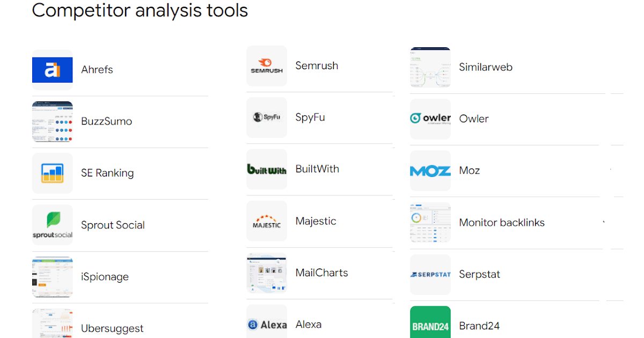The width and height of the screenshot is (644, 338).
Task: Click the BuzzSumo screenshot thumbnail
Action: tap(52, 121)
